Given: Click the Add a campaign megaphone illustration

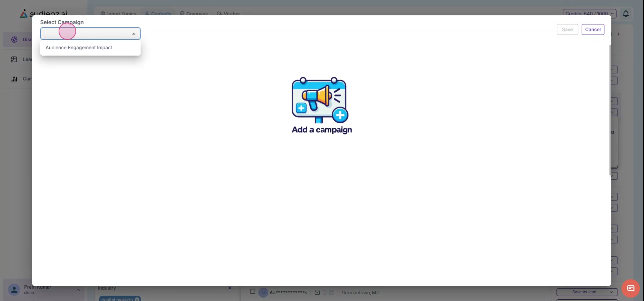Looking at the screenshot, I should (320, 100).
